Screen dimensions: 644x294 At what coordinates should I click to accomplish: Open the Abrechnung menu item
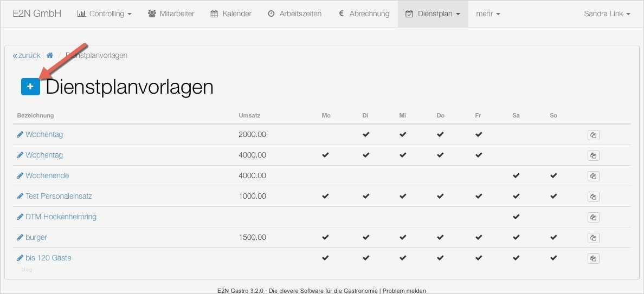point(364,14)
